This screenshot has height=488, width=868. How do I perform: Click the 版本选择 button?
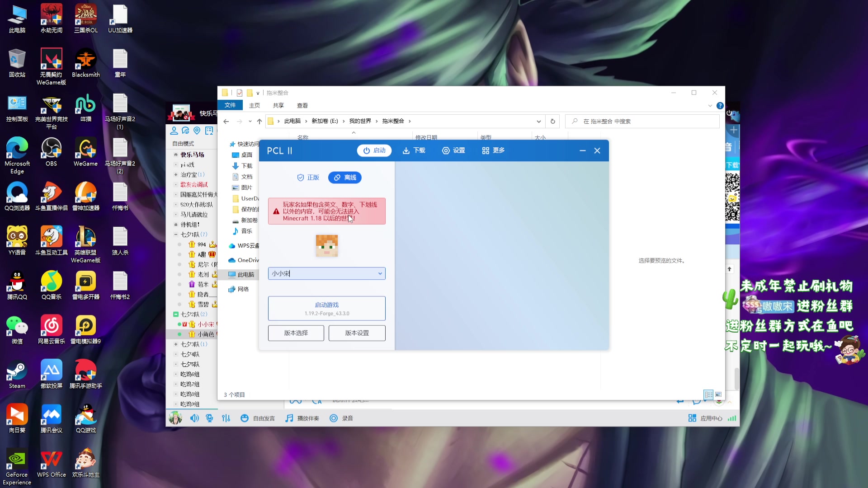point(296,333)
